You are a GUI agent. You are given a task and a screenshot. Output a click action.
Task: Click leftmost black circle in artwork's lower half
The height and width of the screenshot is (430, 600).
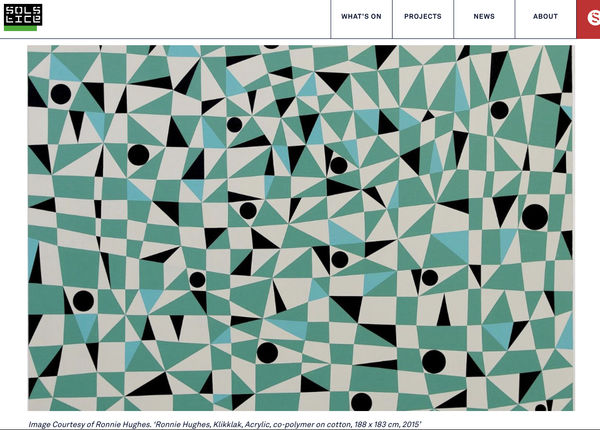click(83, 300)
